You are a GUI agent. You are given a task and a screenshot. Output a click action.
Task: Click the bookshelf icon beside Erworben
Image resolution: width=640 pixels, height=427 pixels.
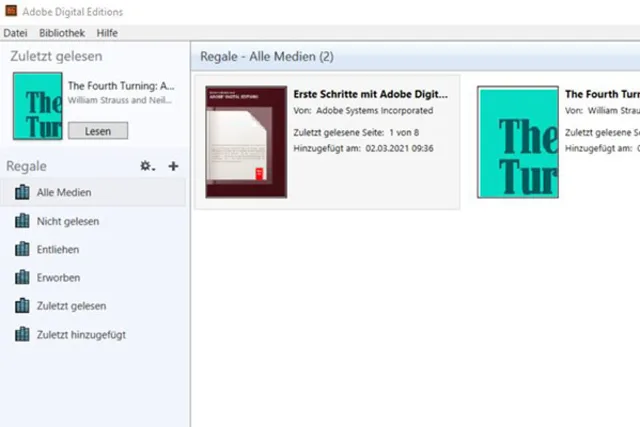click(x=22, y=277)
